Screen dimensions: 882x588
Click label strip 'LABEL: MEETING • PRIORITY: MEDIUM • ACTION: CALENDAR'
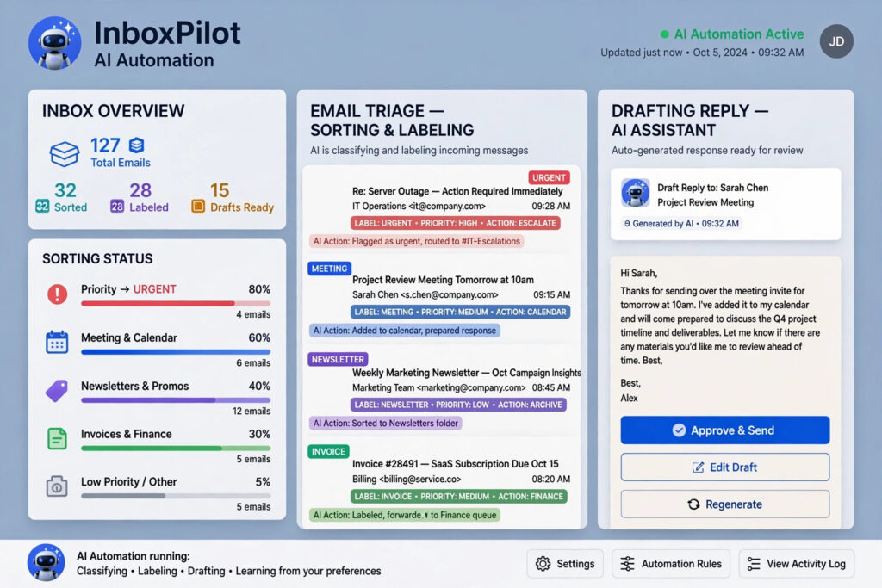pyautogui.click(x=460, y=312)
